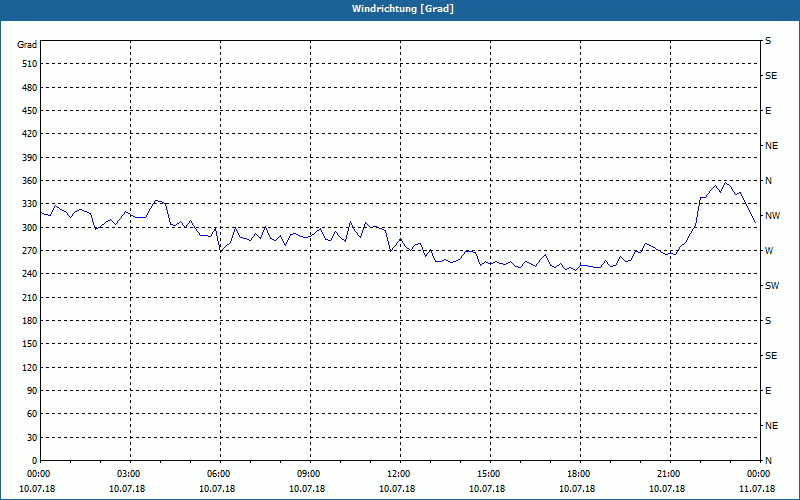Click the 10.07.18 date under 12:00
800x500 pixels.
[x=397, y=489]
